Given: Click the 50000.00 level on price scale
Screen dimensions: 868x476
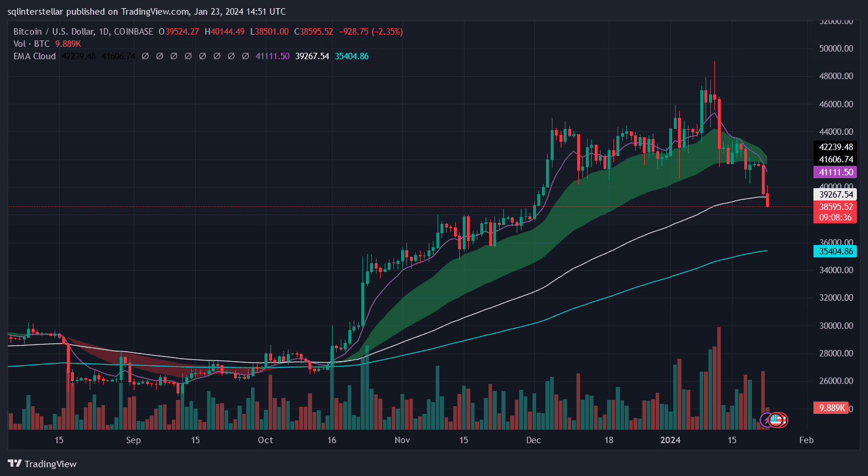Looking at the screenshot, I should point(835,49).
